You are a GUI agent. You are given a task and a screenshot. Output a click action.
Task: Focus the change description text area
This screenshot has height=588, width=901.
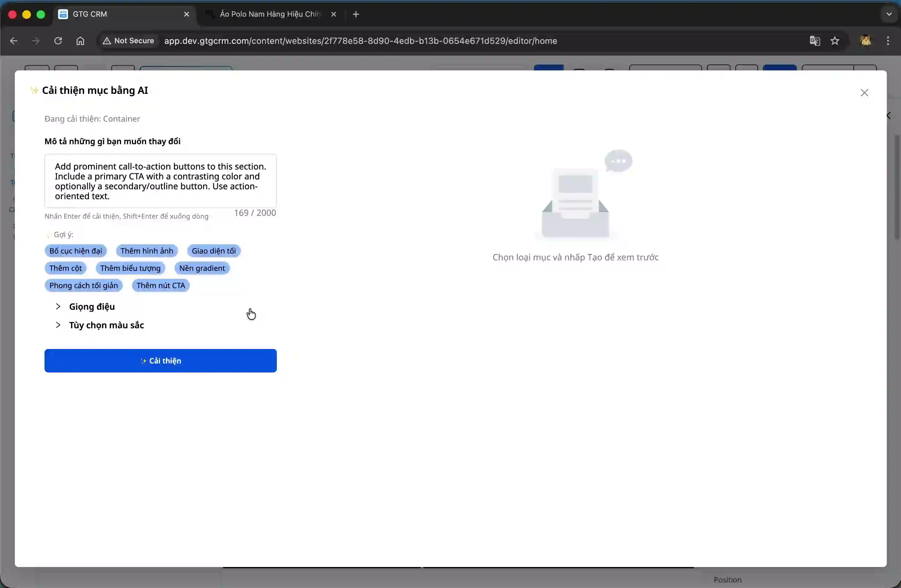coord(160,181)
